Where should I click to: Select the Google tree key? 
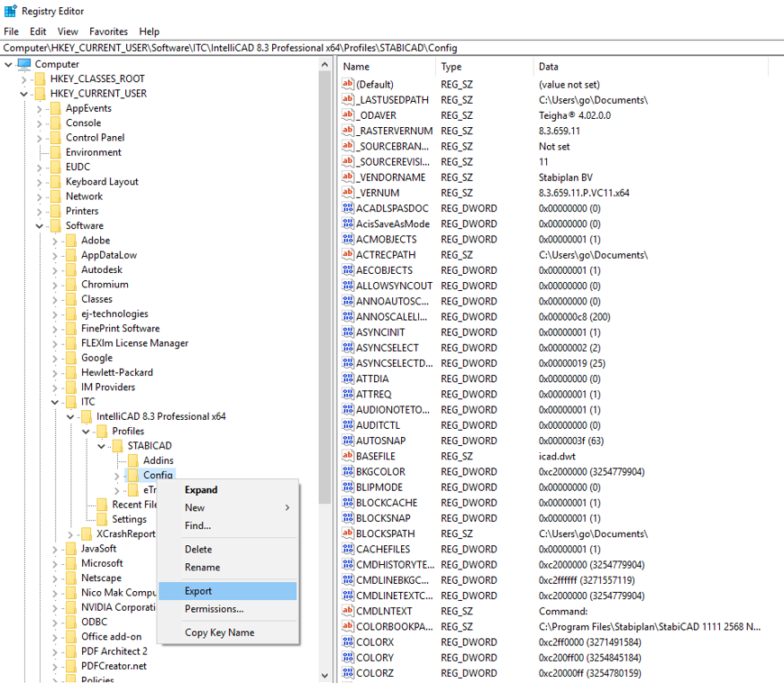click(x=97, y=358)
